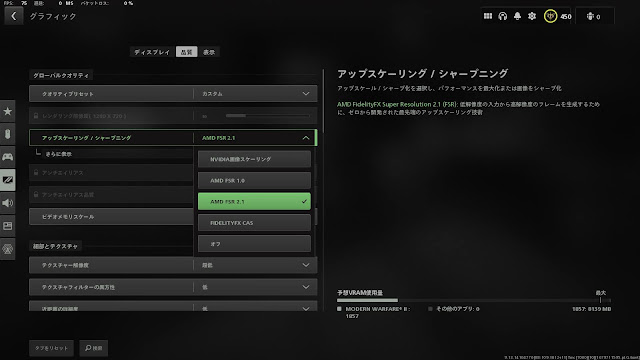Click the 450 points balance

[x=566, y=17]
